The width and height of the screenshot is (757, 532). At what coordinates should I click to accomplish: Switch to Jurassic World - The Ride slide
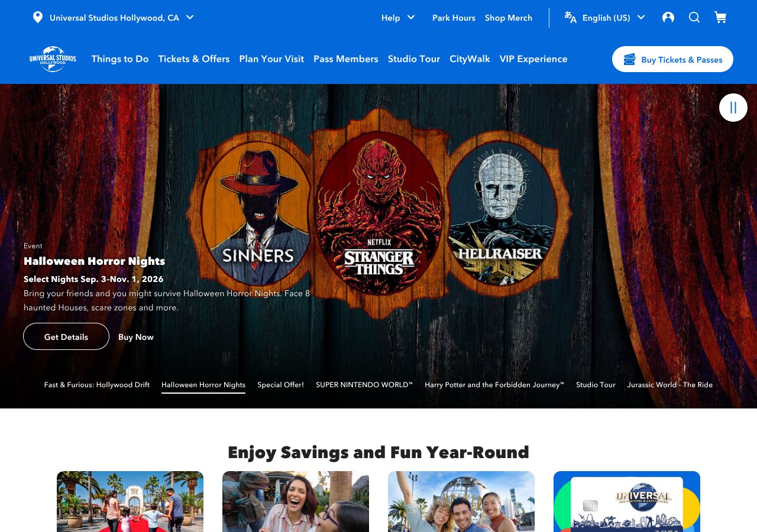[670, 385]
